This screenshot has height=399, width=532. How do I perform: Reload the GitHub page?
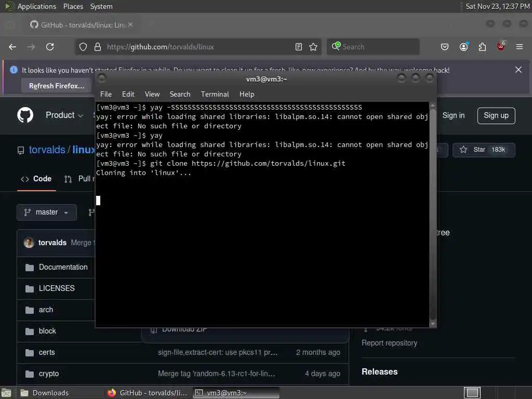tap(50, 47)
